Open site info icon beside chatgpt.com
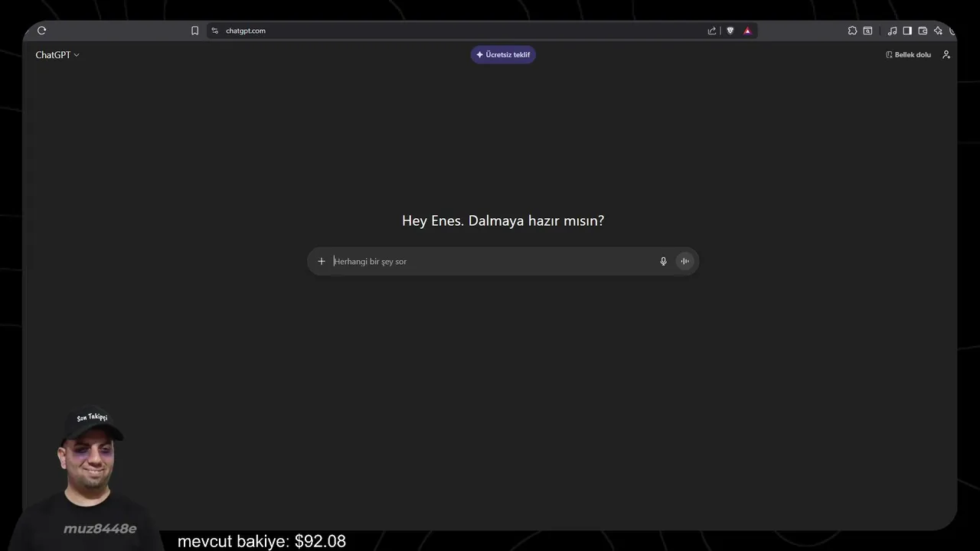This screenshot has height=551, width=980. pyautogui.click(x=215, y=31)
